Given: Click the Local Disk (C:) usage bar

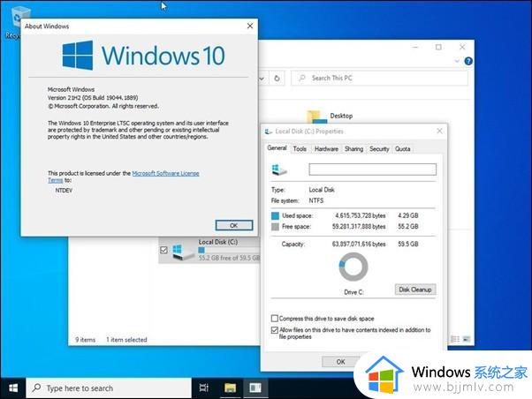Looking at the screenshot, I should (x=230, y=250).
